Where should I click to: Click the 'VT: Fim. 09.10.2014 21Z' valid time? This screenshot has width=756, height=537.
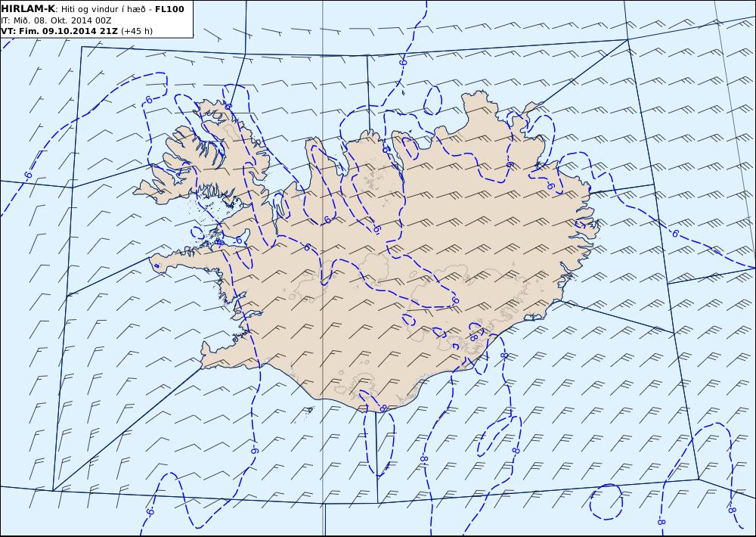click(x=59, y=31)
